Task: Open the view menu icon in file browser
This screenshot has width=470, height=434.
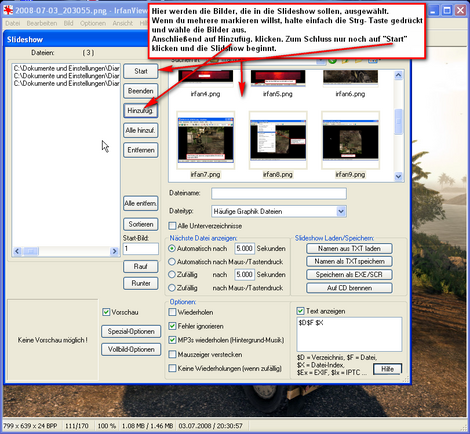Action: (x=373, y=61)
